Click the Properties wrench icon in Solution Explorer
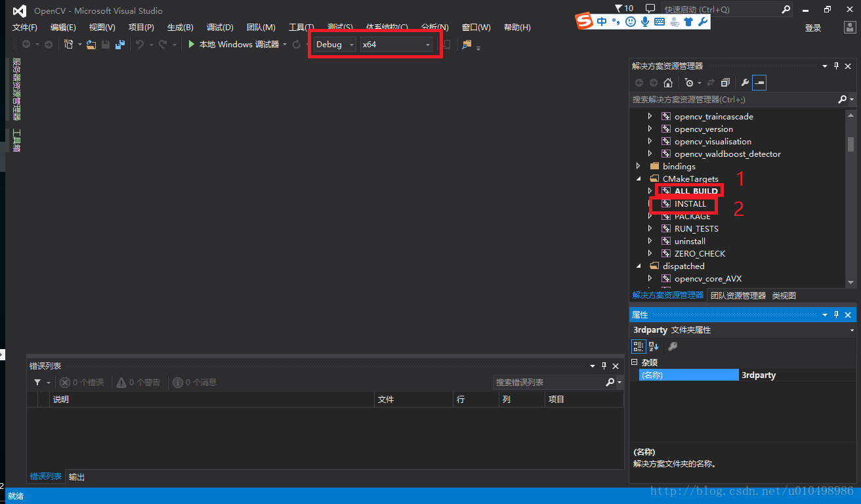The image size is (861, 504). [745, 83]
